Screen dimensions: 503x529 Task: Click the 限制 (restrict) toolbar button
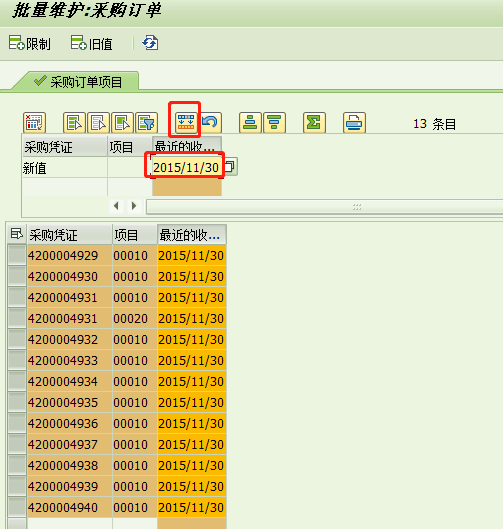tap(30, 44)
